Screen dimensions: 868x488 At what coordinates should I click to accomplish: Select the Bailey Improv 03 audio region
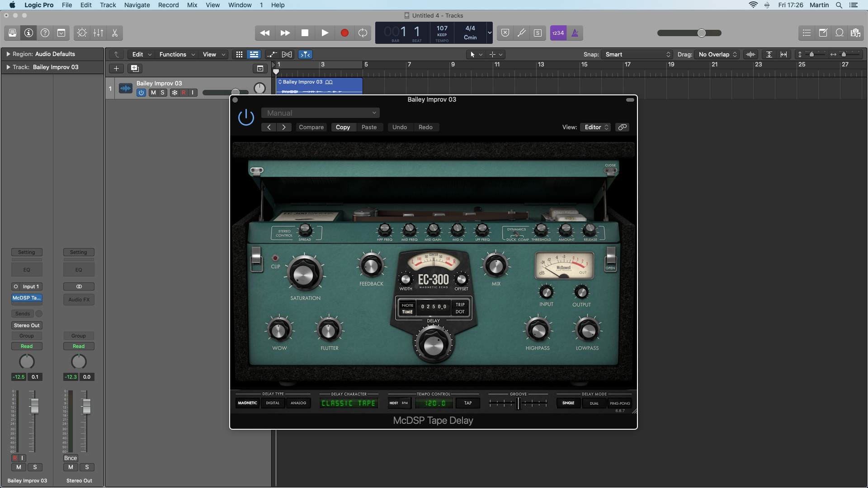coord(319,85)
